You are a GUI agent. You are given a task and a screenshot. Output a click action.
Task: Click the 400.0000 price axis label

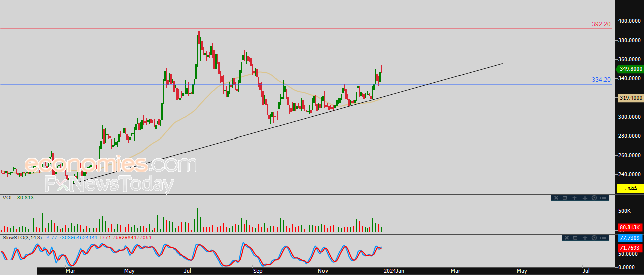(x=630, y=21)
